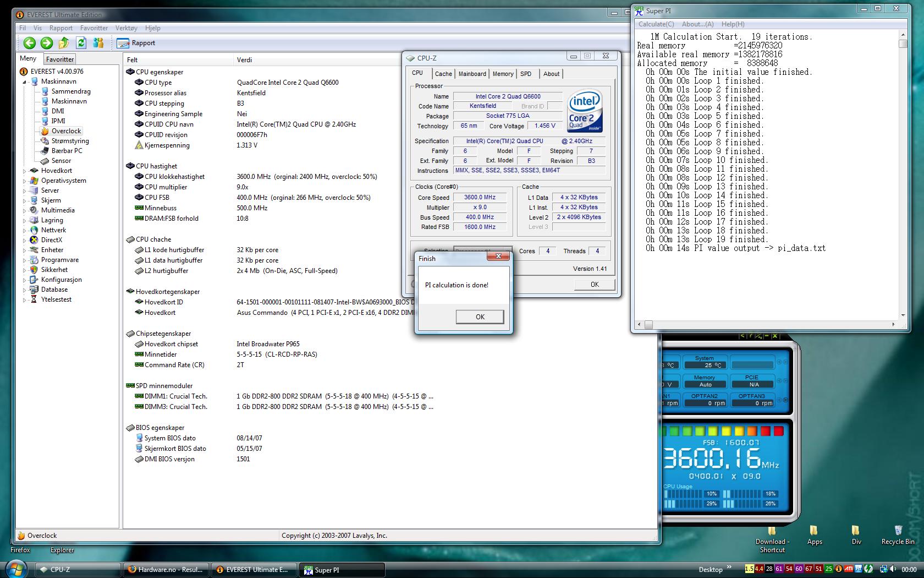Sort by the Verdi column header
924x578 pixels.
pos(318,59)
